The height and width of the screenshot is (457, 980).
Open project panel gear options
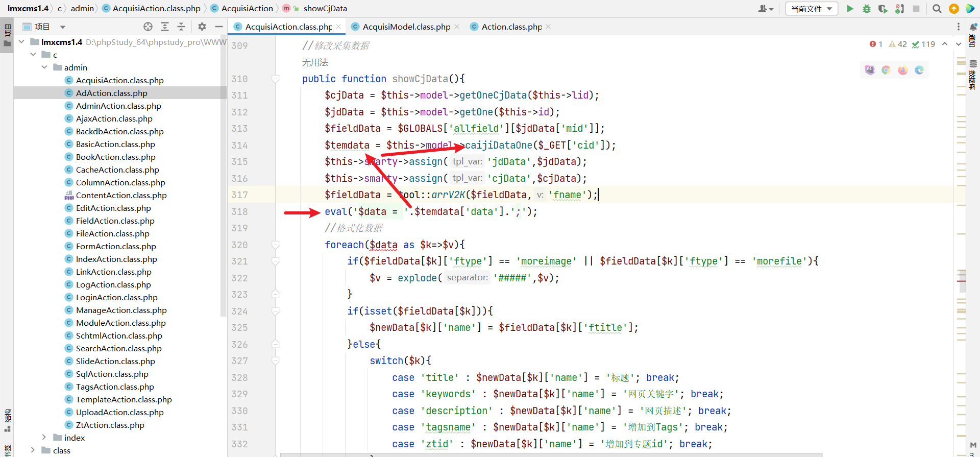tap(202, 27)
